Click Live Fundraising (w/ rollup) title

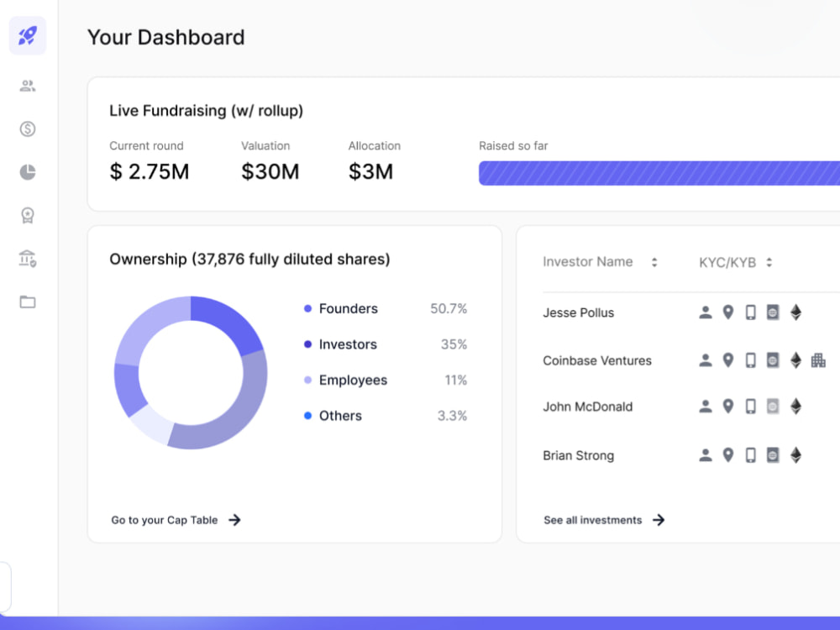207,111
